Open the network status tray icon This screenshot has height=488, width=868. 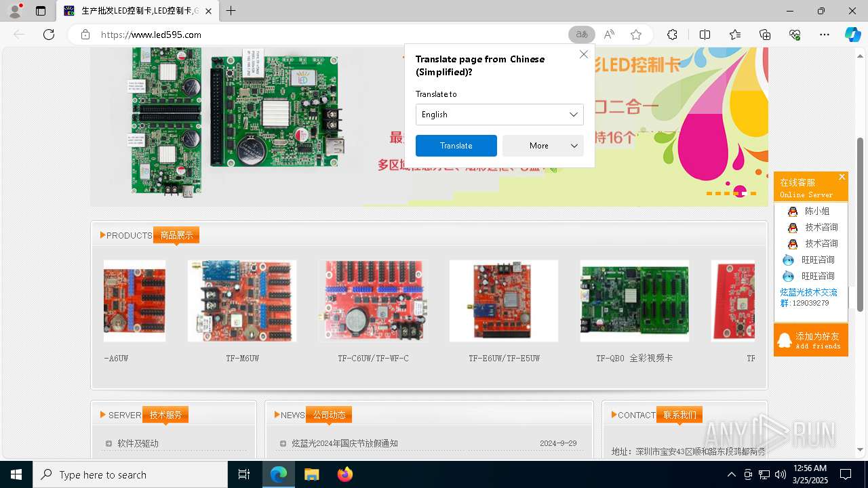coord(764,474)
